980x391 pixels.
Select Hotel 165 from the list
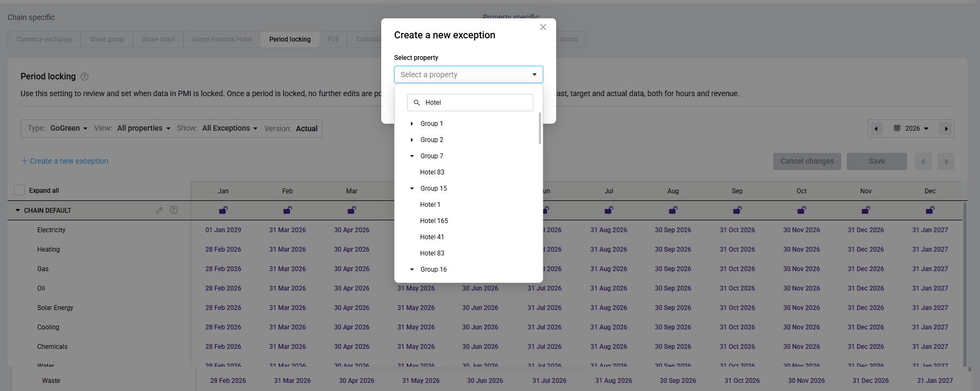click(x=434, y=221)
